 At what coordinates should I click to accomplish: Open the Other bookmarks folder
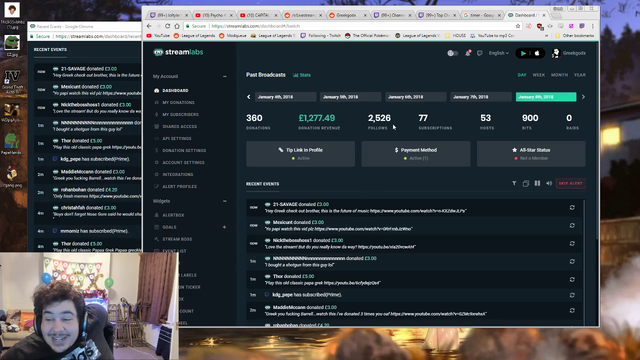tap(574, 36)
